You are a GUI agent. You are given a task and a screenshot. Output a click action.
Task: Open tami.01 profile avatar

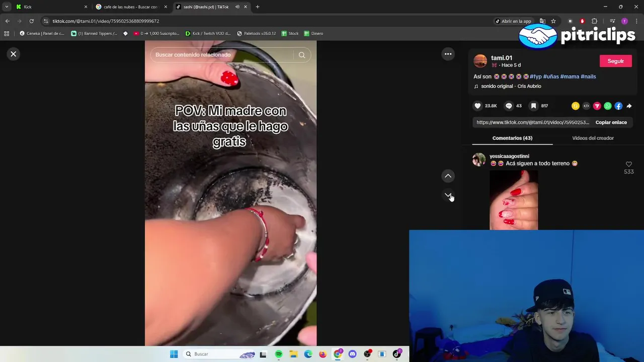(x=480, y=61)
